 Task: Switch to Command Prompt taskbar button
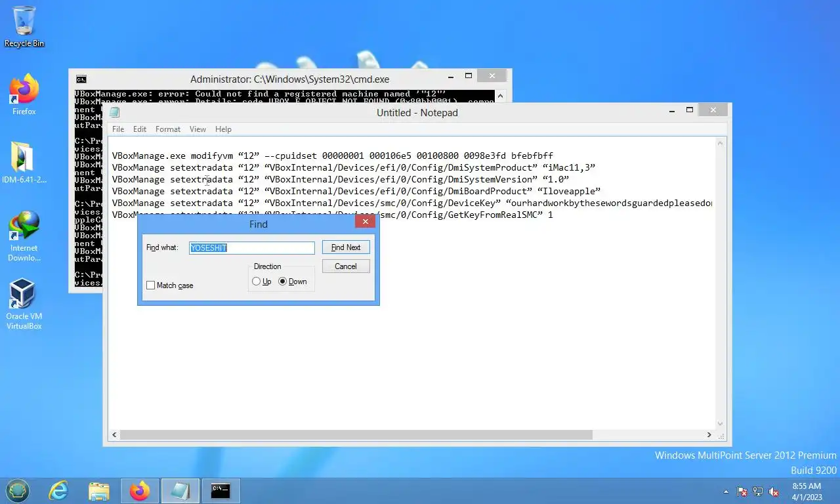click(x=220, y=490)
